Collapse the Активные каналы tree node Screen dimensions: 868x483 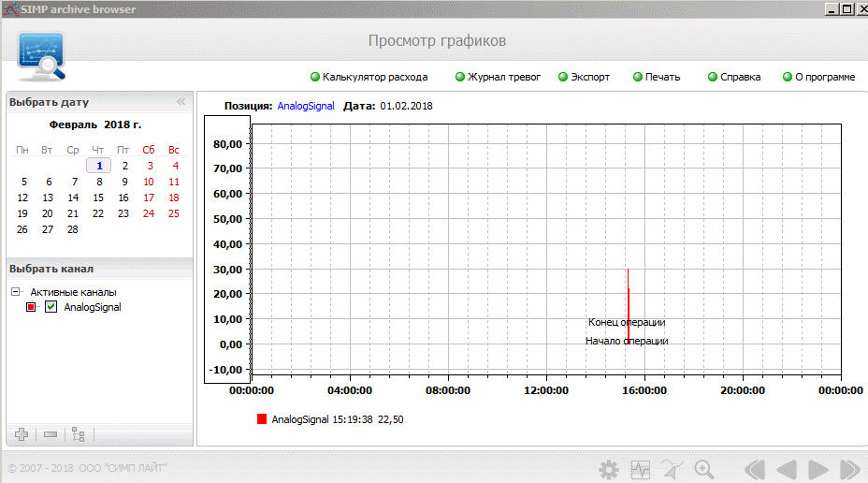(16, 291)
